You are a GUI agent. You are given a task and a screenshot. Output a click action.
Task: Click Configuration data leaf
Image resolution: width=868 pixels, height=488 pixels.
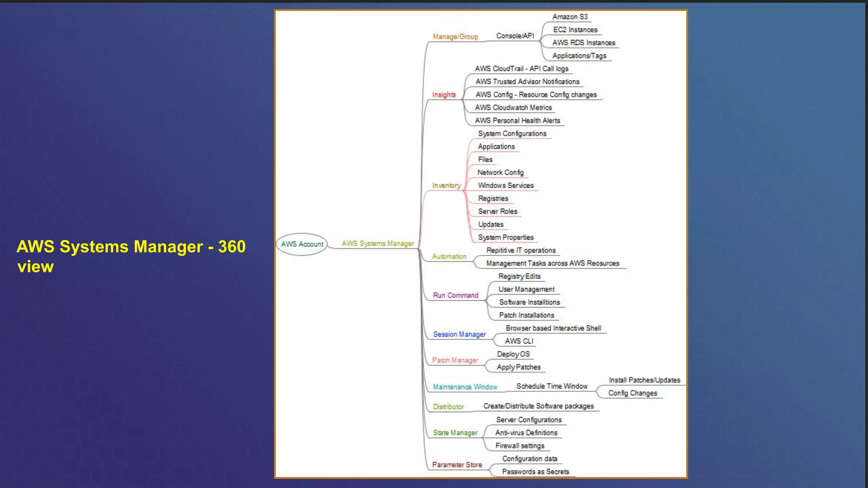tap(529, 459)
